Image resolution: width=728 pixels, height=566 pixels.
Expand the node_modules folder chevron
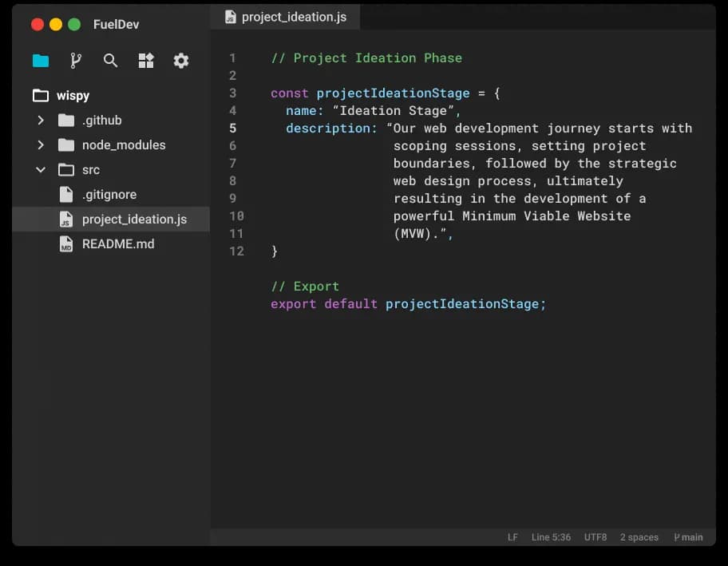(41, 145)
